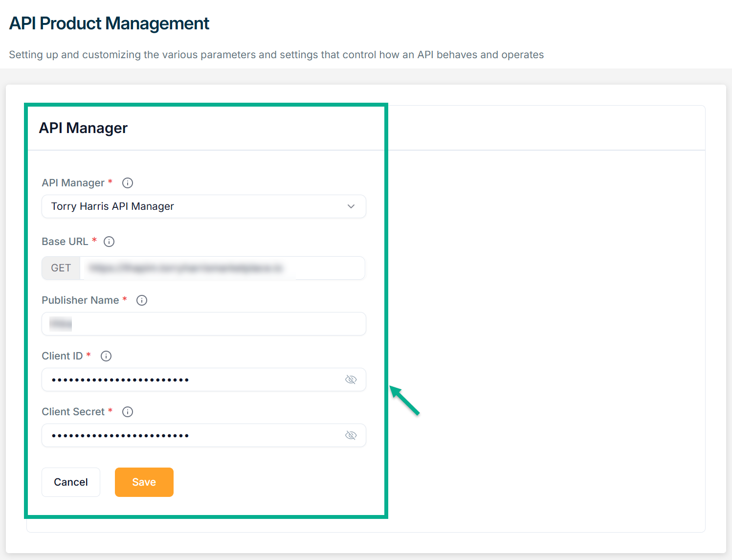The width and height of the screenshot is (732, 560).
Task: Click the info icon beside API Manager label
Action: (x=128, y=183)
